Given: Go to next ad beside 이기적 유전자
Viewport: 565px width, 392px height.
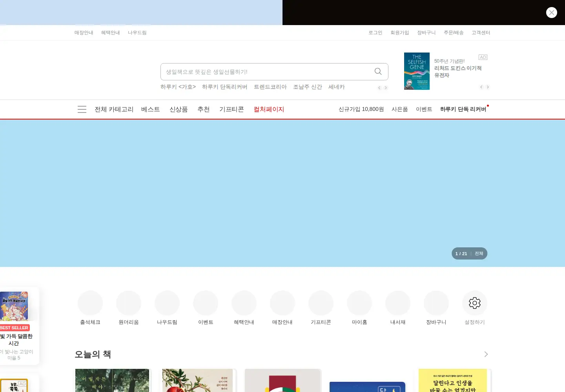Looking at the screenshot, I should 488,87.
